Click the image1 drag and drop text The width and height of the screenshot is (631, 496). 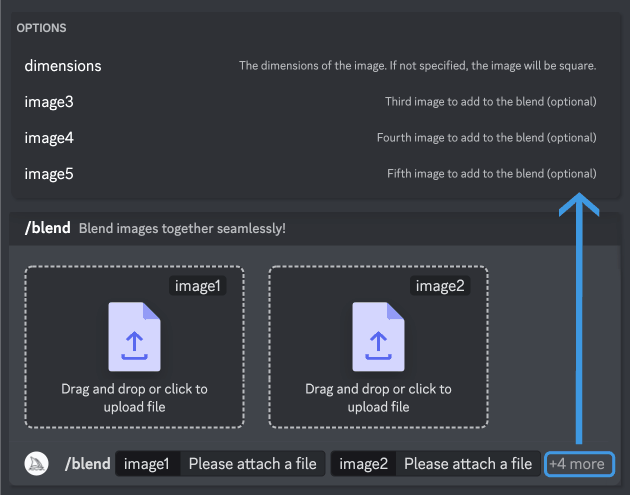coord(134,398)
